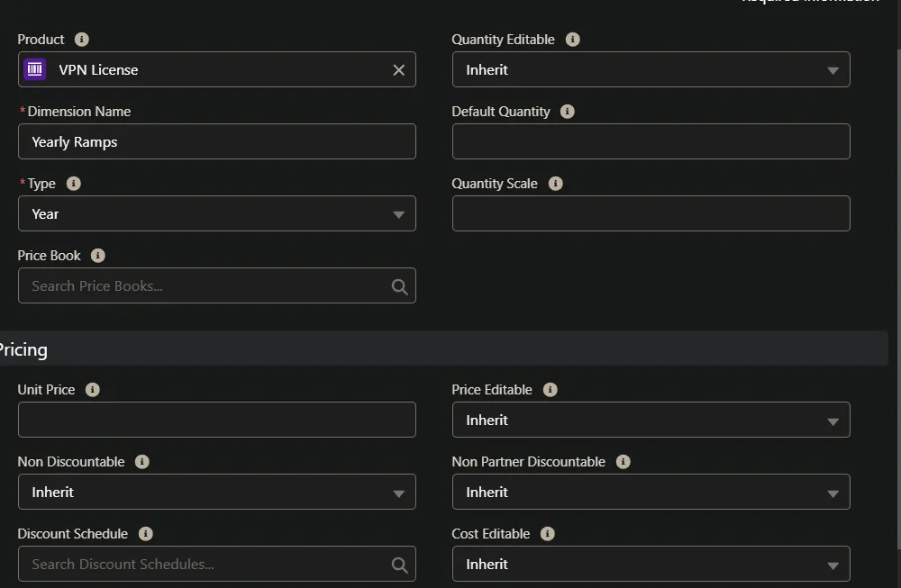The image size is (901, 588).
Task: Click the info icon next to Product
Action: pos(82,39)
